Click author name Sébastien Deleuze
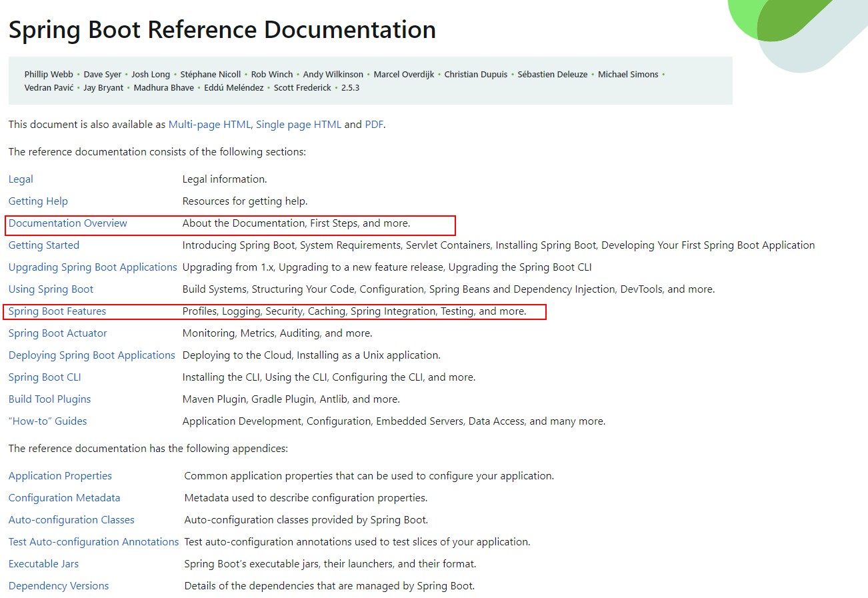868x598 pixels. coord(553,75)
